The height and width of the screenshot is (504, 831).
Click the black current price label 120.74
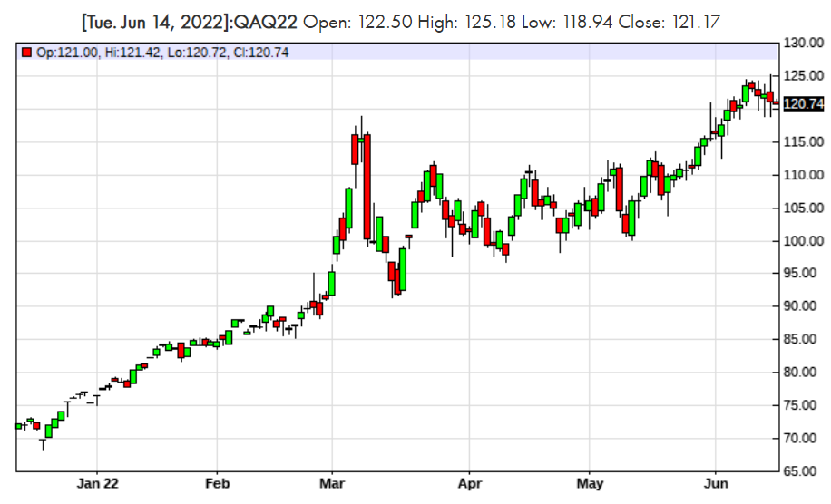(804, 103)
